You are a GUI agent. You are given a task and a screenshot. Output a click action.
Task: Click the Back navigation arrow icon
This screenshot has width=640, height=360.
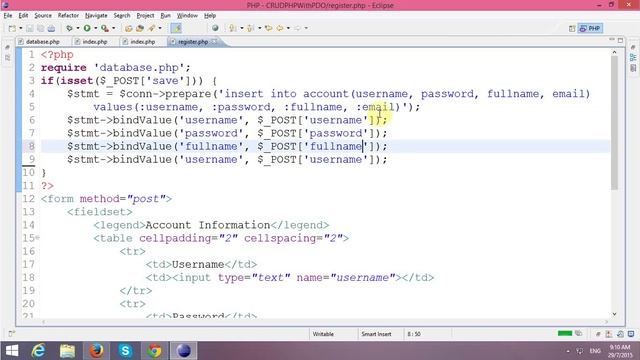tap(280, 28)
